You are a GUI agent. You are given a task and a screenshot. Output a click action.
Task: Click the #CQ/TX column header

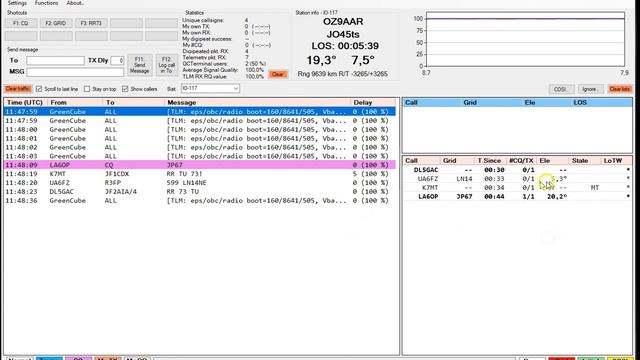point(521,161)
